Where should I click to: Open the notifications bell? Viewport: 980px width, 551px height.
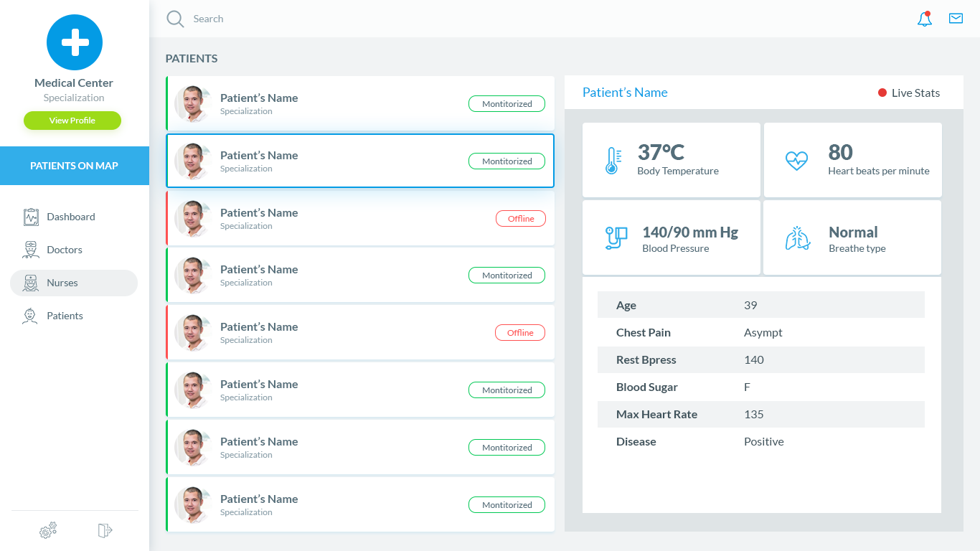[x=925, y=19]
